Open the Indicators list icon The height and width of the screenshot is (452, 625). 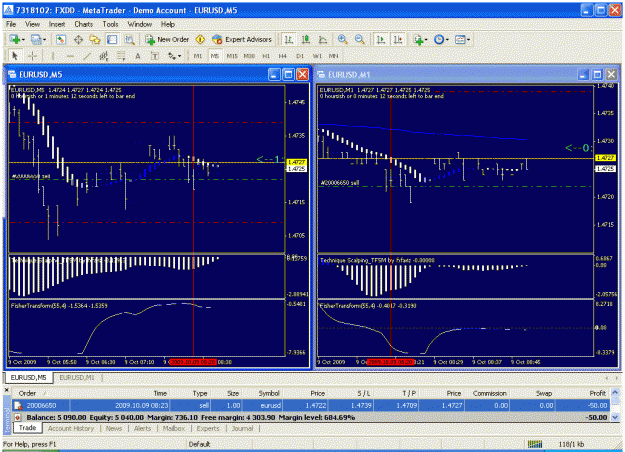418,39
